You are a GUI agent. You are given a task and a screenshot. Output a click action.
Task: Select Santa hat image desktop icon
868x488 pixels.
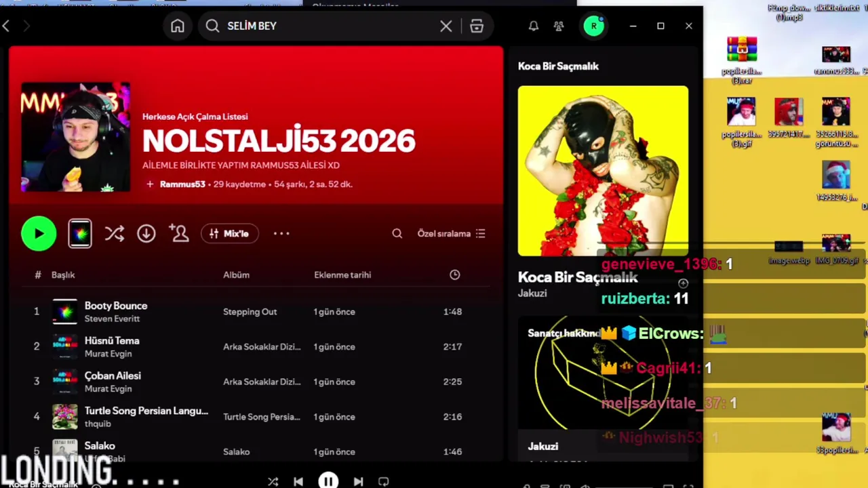[836, 181]
